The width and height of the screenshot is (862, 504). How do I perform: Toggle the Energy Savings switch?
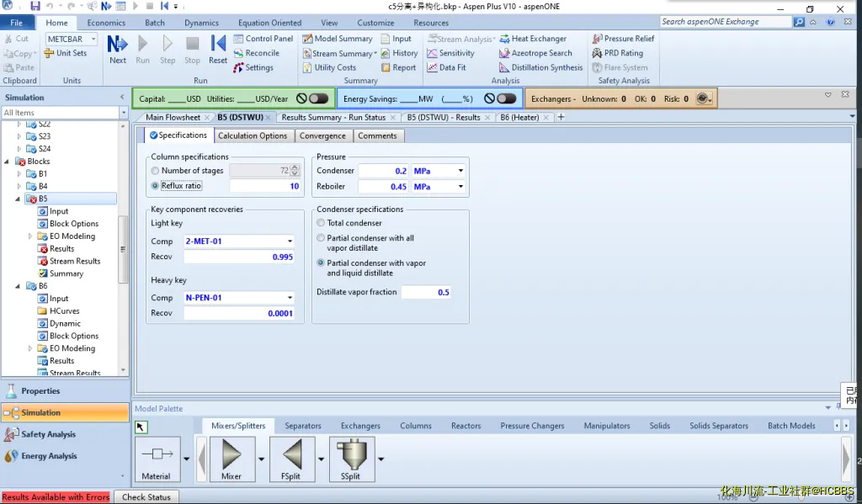[506, 99]
